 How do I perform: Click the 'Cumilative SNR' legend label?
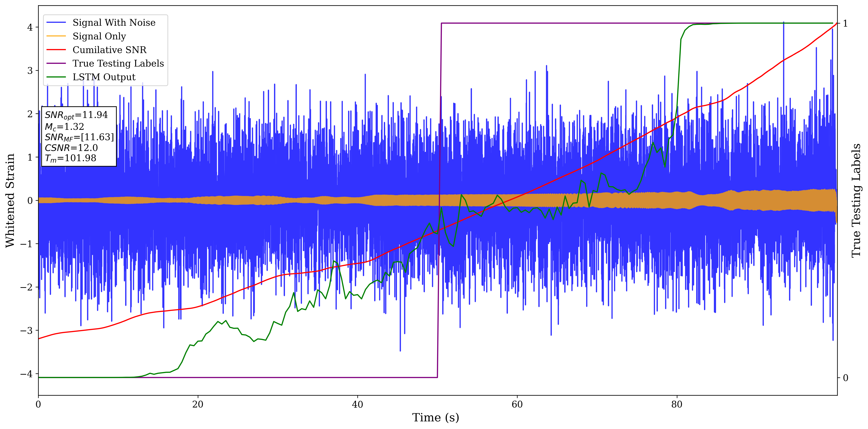pos(109,50)
